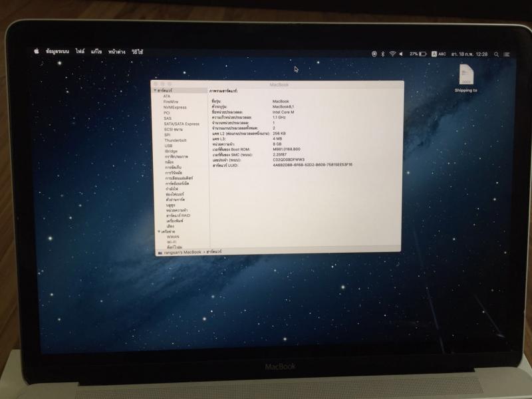Select SATA/SATA Express in the sidebar

(182, 124)
